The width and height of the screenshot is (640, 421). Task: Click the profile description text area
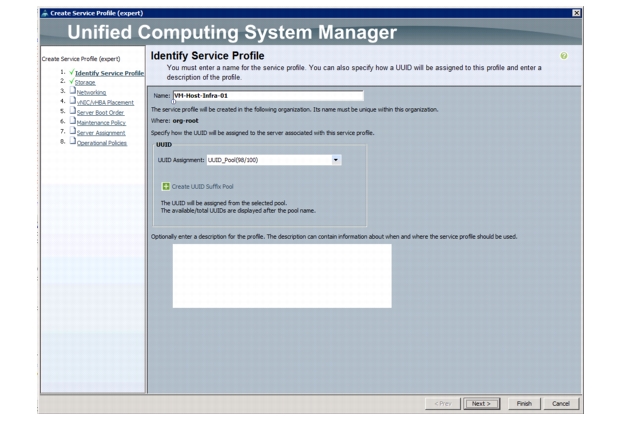[x=282, y=276]
